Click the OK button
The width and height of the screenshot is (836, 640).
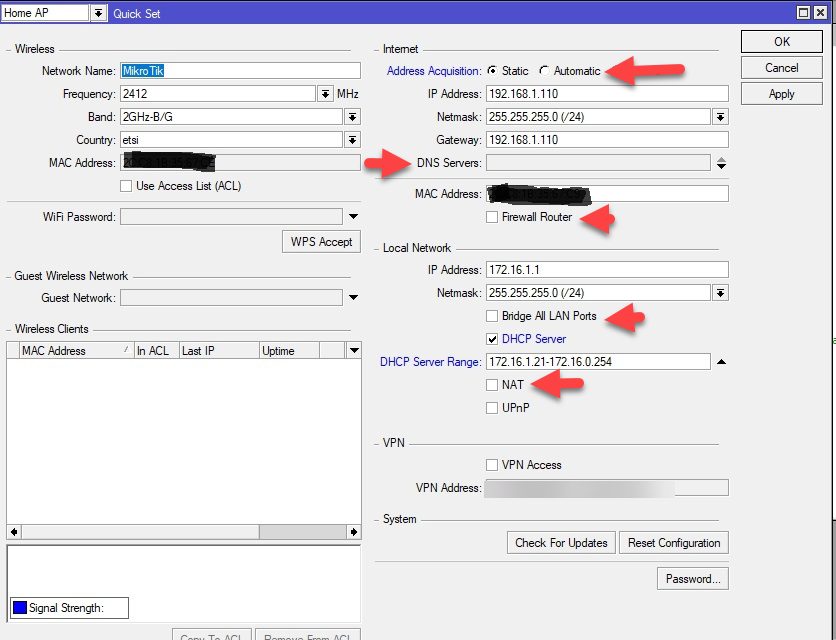(x=782, y=42)
